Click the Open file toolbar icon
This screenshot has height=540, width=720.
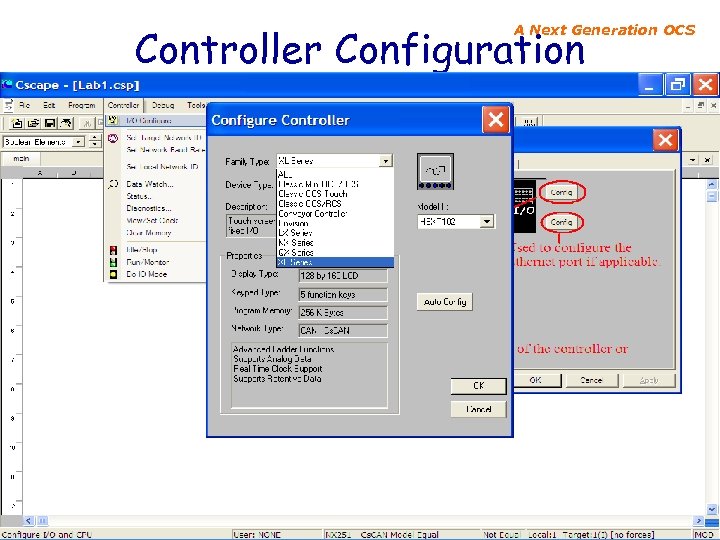click(x=33, y=123)
